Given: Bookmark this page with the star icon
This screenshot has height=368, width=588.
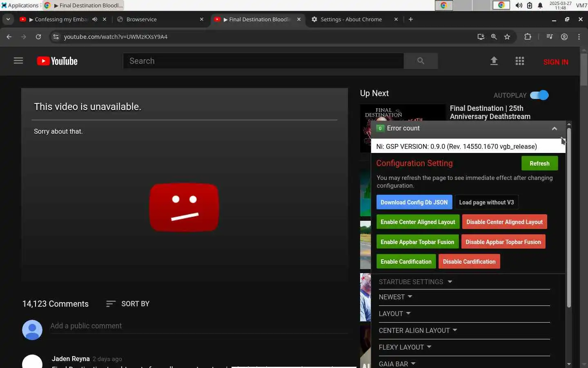Looking at the screenshot, I should pos(507,37).
